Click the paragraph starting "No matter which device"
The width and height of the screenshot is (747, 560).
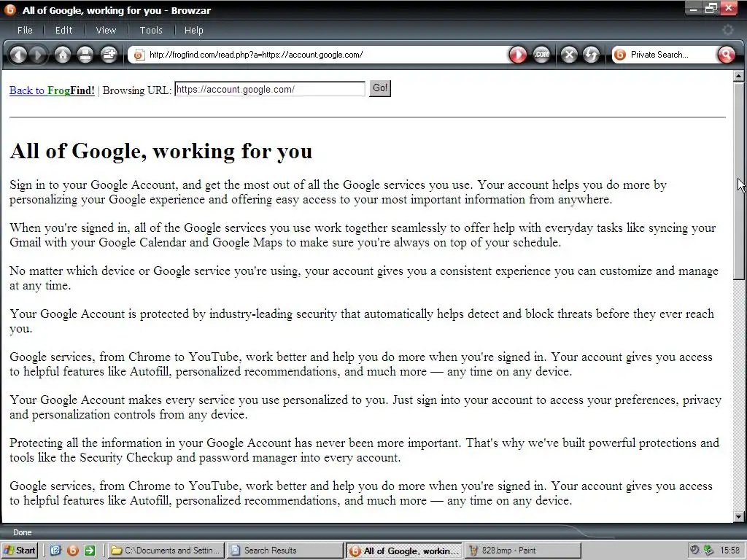364,278
